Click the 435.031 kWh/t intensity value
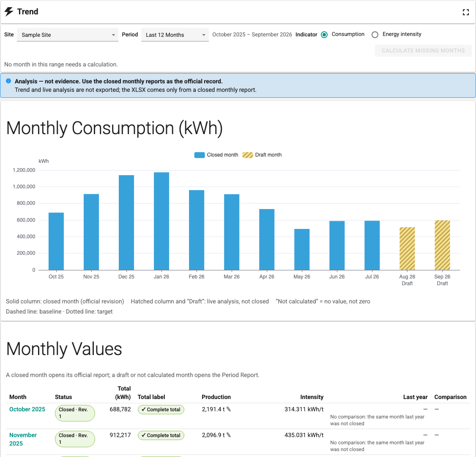The height and width of the screenshot is (457, 476). click(304, 435)
